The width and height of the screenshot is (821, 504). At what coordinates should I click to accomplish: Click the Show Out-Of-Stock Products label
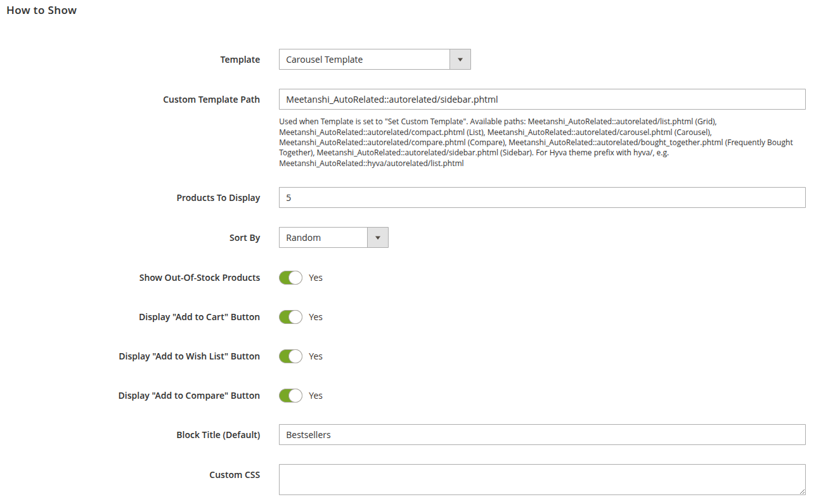200,278
